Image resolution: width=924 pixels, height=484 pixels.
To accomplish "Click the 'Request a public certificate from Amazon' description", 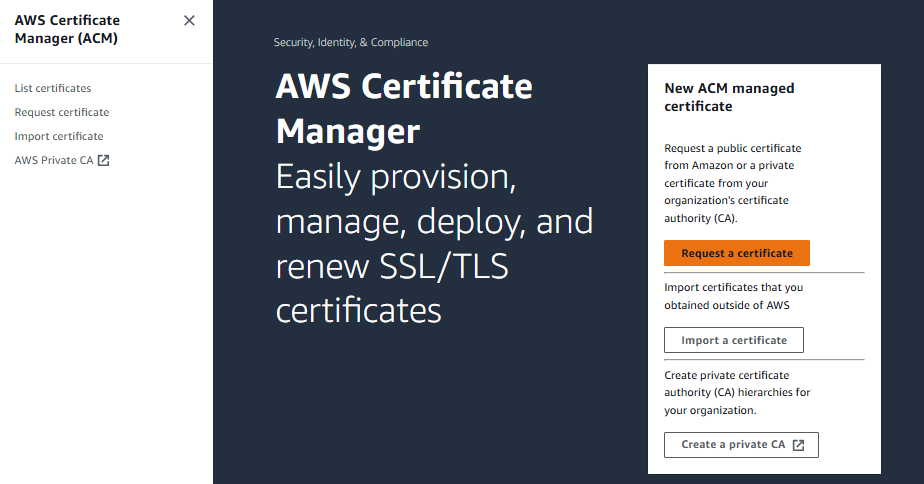I will [732, 183].
